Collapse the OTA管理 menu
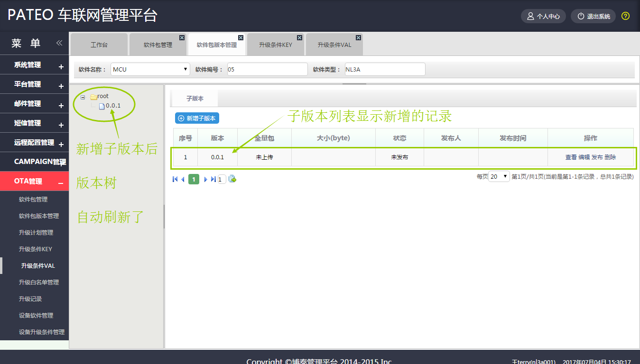Image resolution: width=640 pixels, height=364 pixels. (x=61, y=183)
